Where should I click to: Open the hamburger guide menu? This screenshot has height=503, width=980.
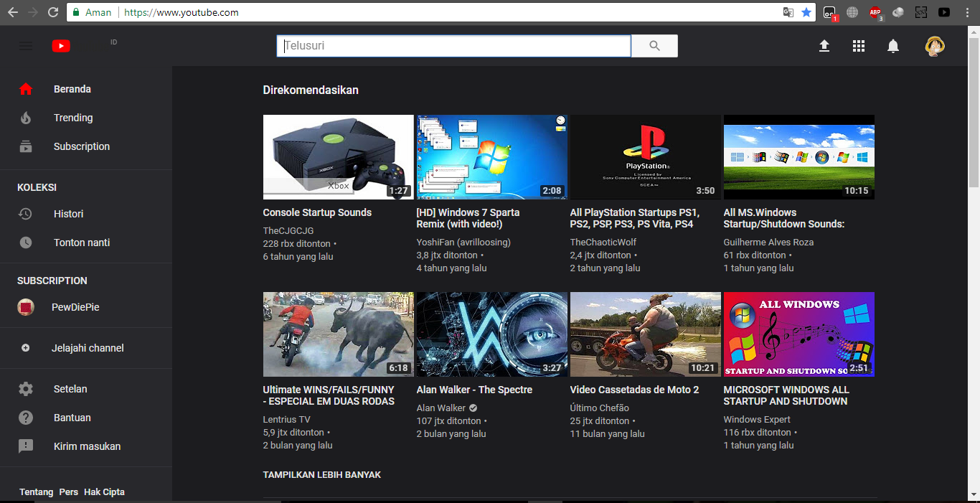(26, 46)
